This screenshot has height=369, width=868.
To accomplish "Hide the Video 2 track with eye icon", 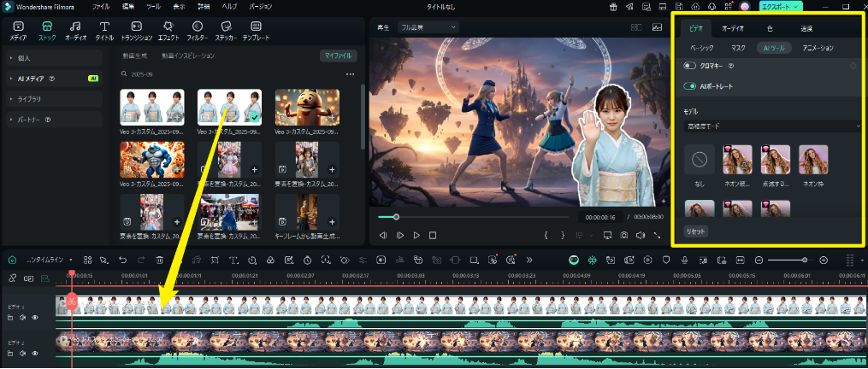I will pyautogui.click(x=35, y=352).
